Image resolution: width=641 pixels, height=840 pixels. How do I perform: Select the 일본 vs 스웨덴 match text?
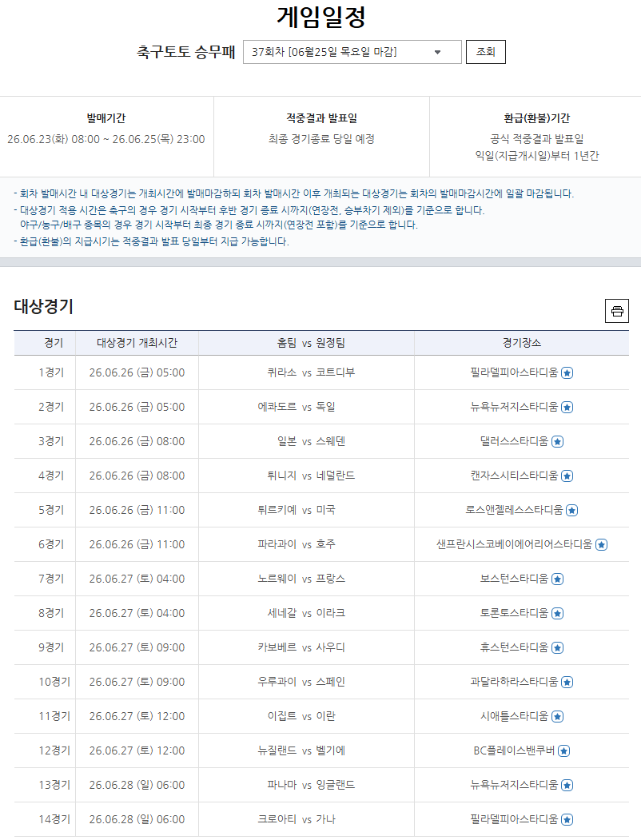[x=311, y=441]
